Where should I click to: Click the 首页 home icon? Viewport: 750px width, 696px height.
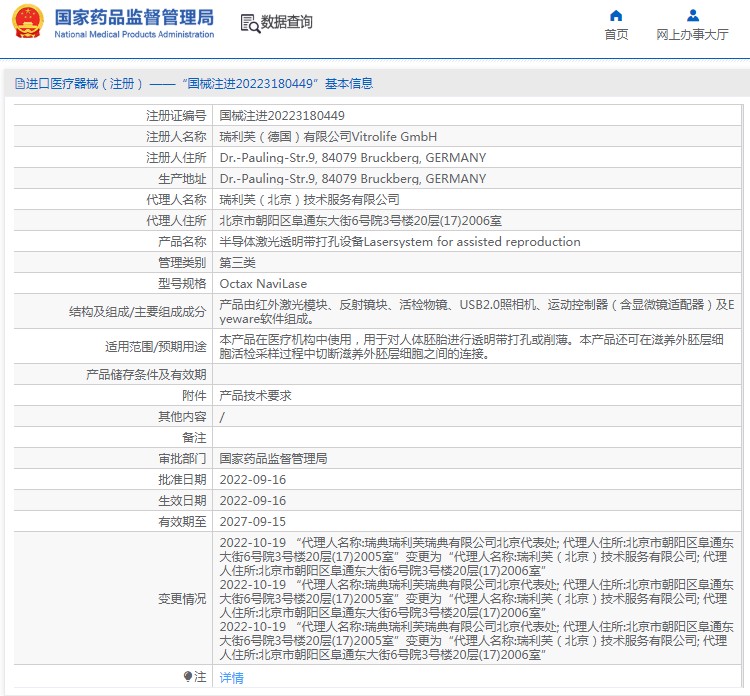point(616,16)
